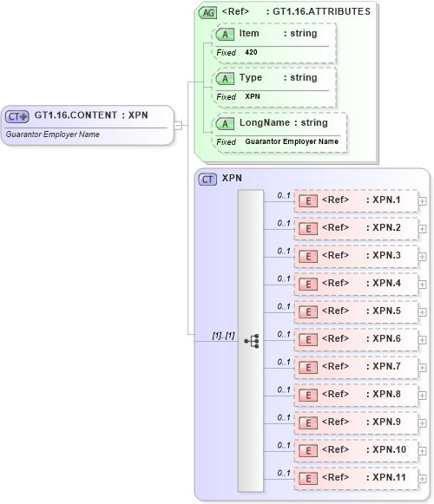
Task: Select the ': GT1.16.ATTRIBUTES' reference label
Action: pyautogui.click(x=319, y=11)
